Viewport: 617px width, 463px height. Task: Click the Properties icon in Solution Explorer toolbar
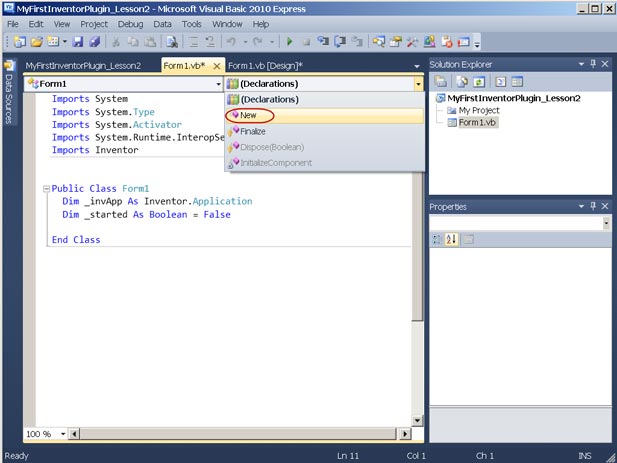click(x=440, y=81)
